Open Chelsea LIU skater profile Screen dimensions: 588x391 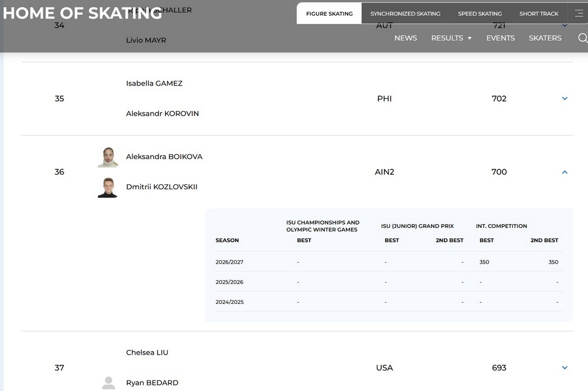point(147,352)
